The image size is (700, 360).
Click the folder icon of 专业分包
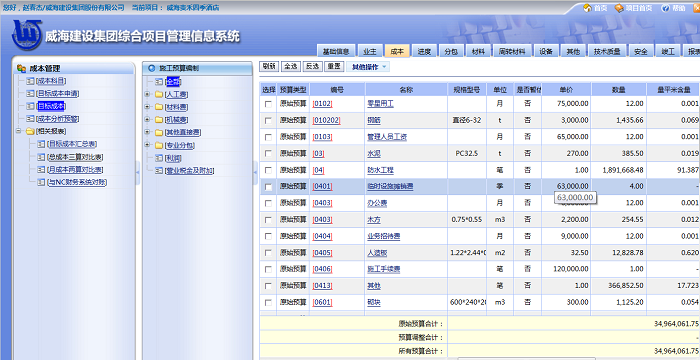[x=159, y=145]
